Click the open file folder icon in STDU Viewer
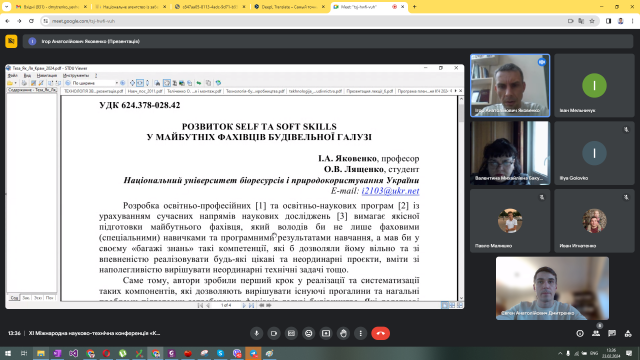640x360 pixels. click(10, 83)
